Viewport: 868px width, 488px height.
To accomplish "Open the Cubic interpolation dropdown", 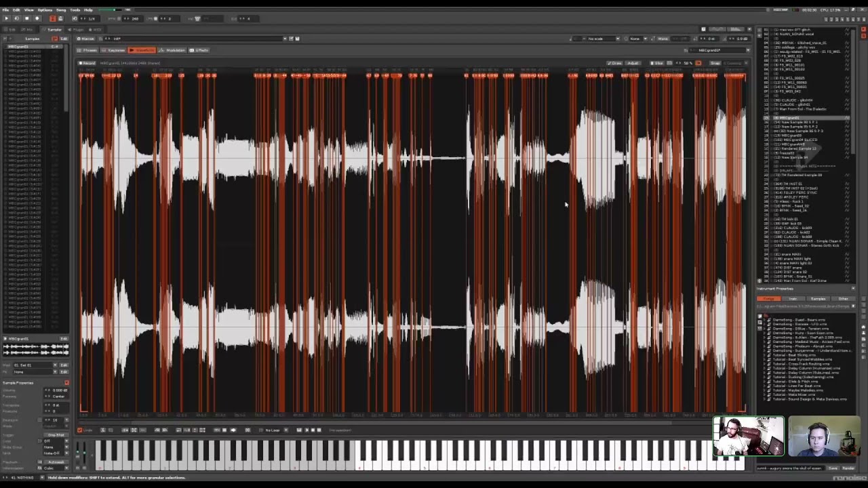I will point(56,468).
